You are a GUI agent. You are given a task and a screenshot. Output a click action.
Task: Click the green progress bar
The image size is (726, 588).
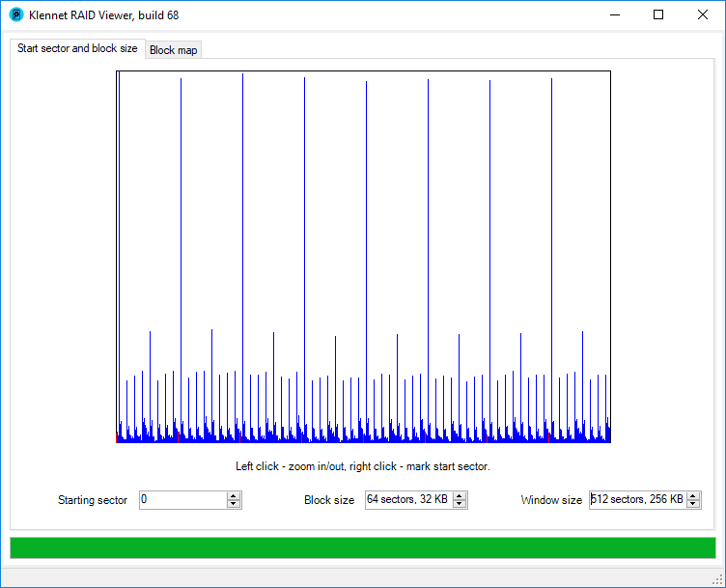(x=363, y=547)
